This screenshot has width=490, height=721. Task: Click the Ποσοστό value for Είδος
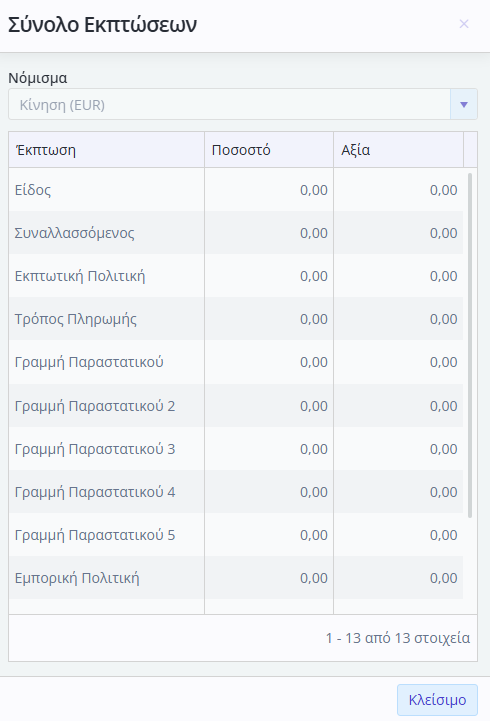(313, 190)
